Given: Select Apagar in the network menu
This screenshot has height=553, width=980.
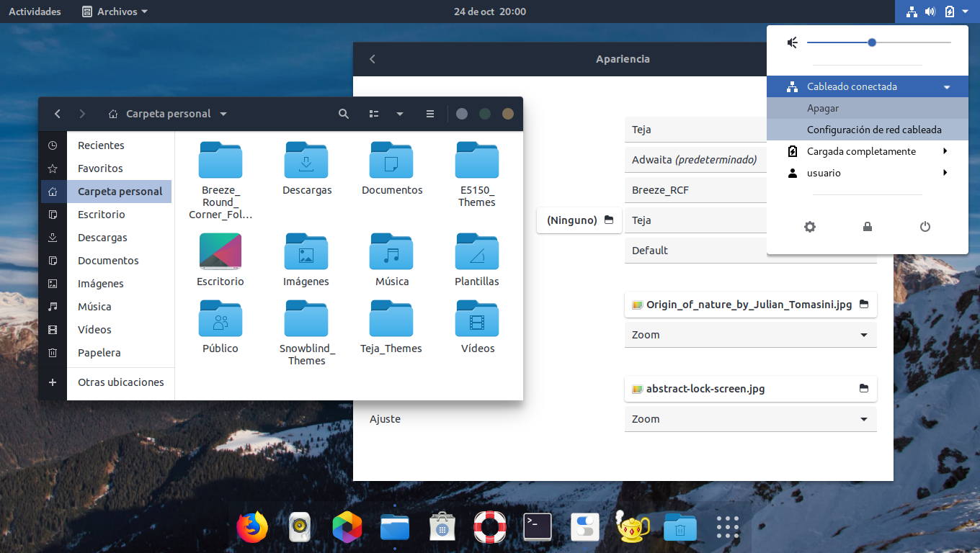Looking at the screenshot, I should click(x=868, y=108).
